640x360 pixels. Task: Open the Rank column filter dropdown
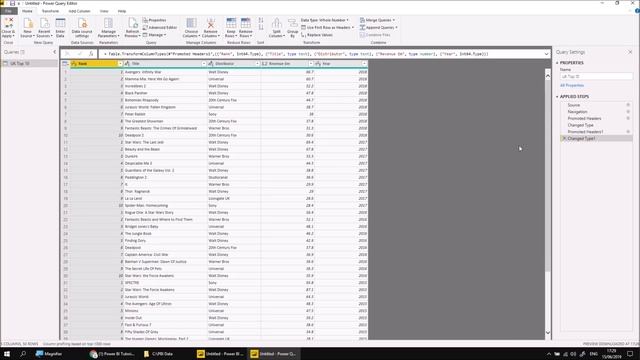click(x=120, y=64)
